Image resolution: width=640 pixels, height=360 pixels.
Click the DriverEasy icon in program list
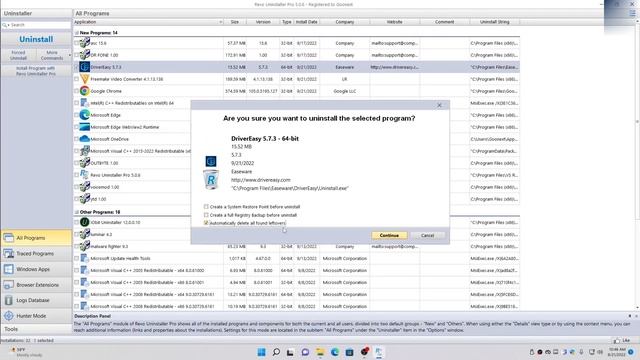pos(84,67)
